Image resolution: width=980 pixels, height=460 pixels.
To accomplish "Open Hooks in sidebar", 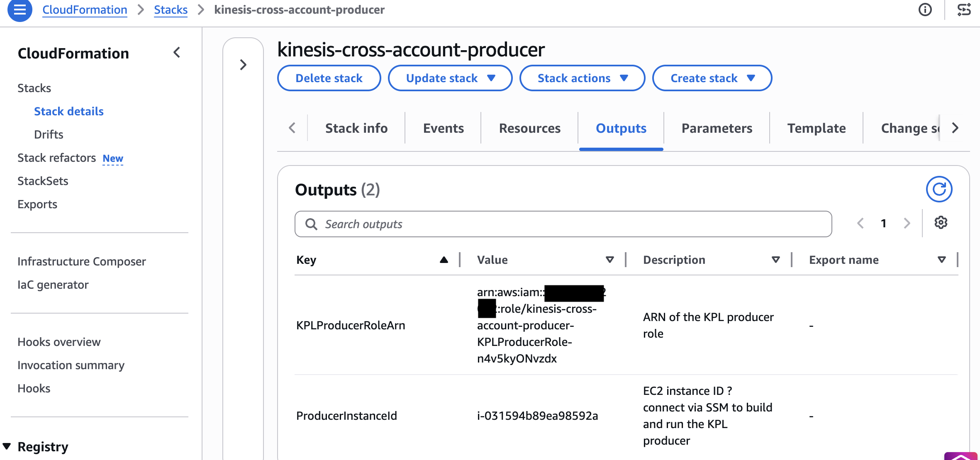I will (x=34, y=388).
